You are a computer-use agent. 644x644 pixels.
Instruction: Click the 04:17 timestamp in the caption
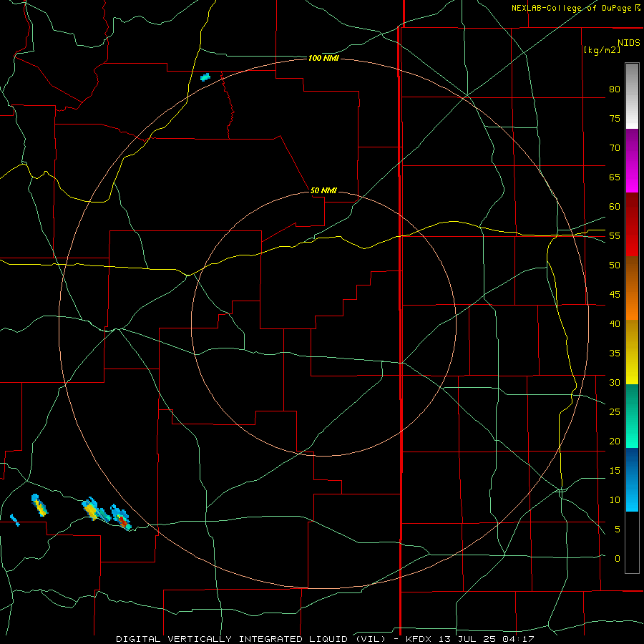click(518, 639)
